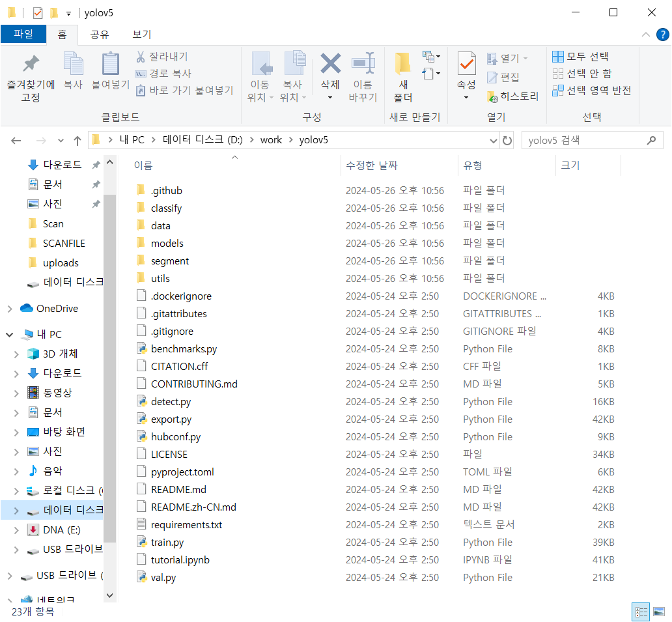Open the Delete dropdown arrow
Screen dimensions: 672x622
coord(330,97)
